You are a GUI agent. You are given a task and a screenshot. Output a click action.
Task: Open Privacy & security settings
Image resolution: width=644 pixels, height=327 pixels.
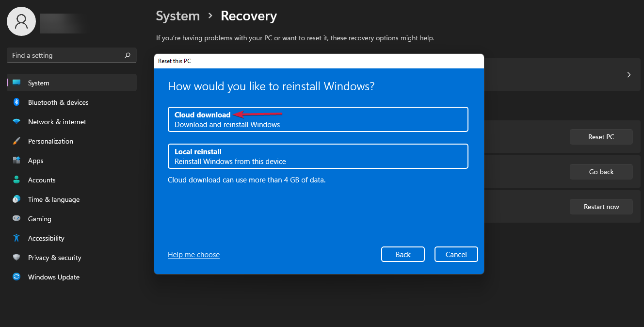[17, 258]
